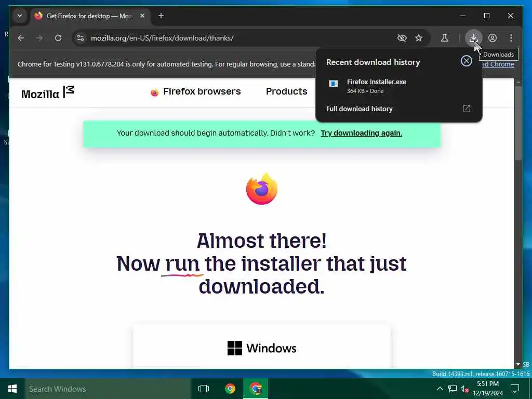The image size is (532, 399).
Task: Minimize the Chrome window
Action: coord(463,16)
